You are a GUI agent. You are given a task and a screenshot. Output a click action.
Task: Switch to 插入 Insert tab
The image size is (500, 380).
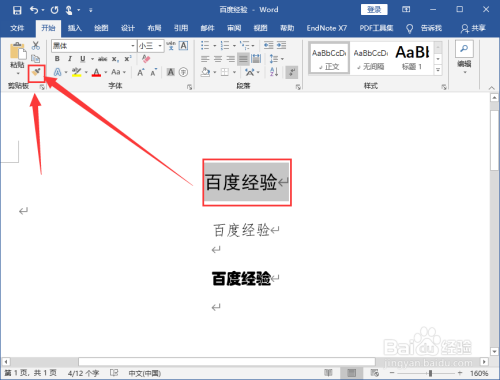pyautogui.click(x=75, y=28)
